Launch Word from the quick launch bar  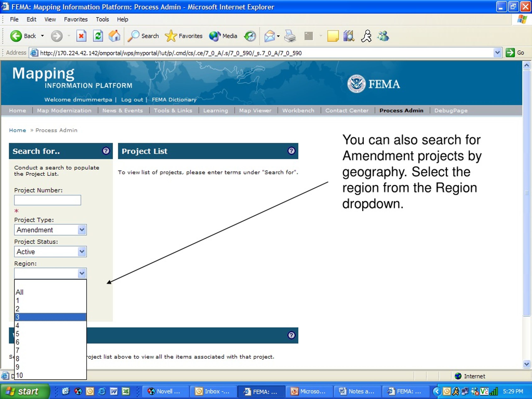pyautogui.click(x=113, y=391)
